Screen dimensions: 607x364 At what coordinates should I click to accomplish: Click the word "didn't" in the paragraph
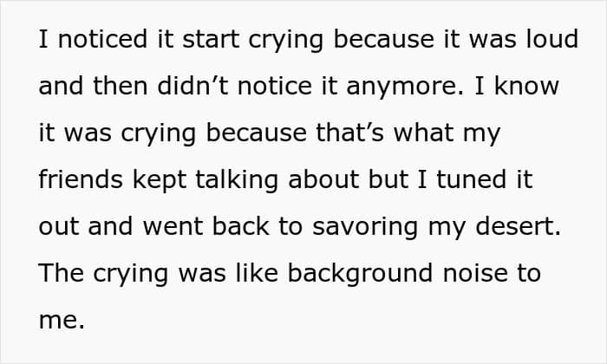(192, 86)
